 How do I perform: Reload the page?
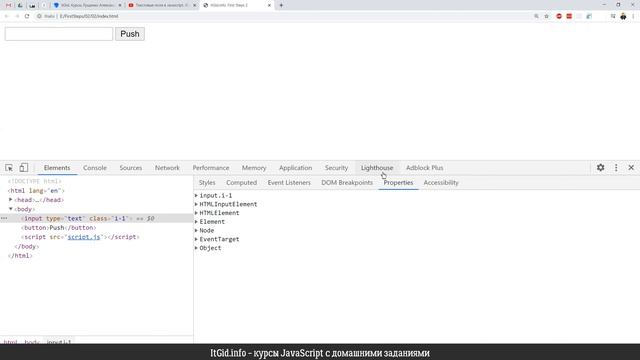27,16
